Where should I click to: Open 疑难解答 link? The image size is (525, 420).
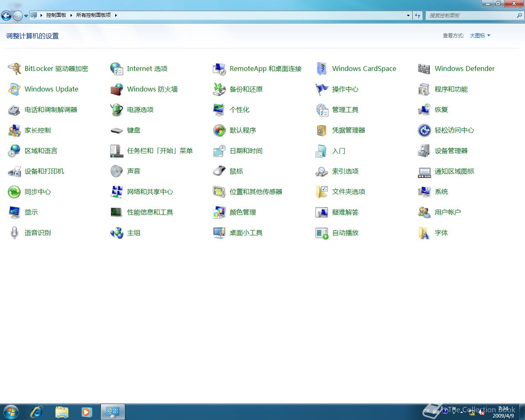(x=345, y=212)
